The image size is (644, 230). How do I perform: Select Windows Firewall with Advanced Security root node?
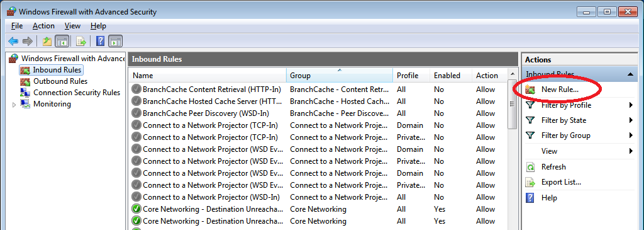(73, 59)
